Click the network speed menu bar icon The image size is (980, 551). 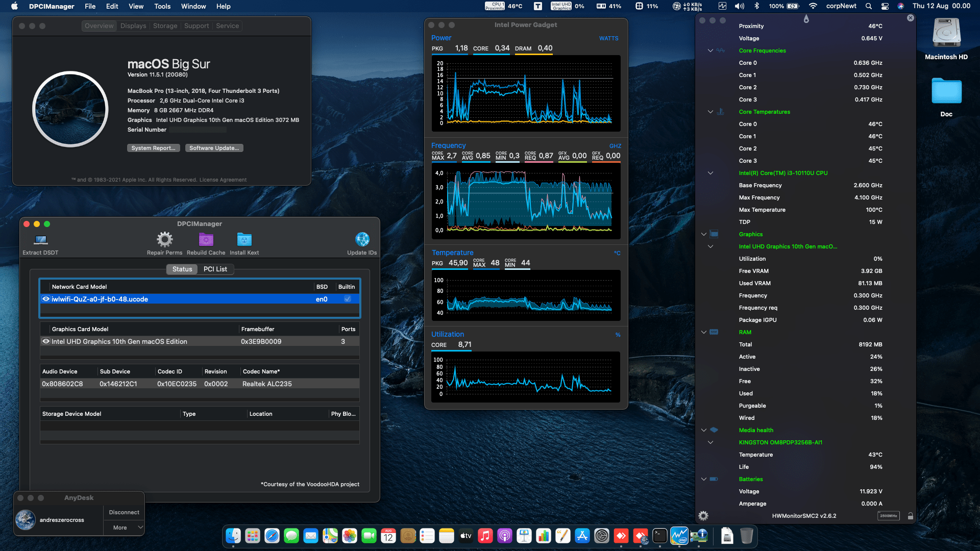tap(688, 6)
